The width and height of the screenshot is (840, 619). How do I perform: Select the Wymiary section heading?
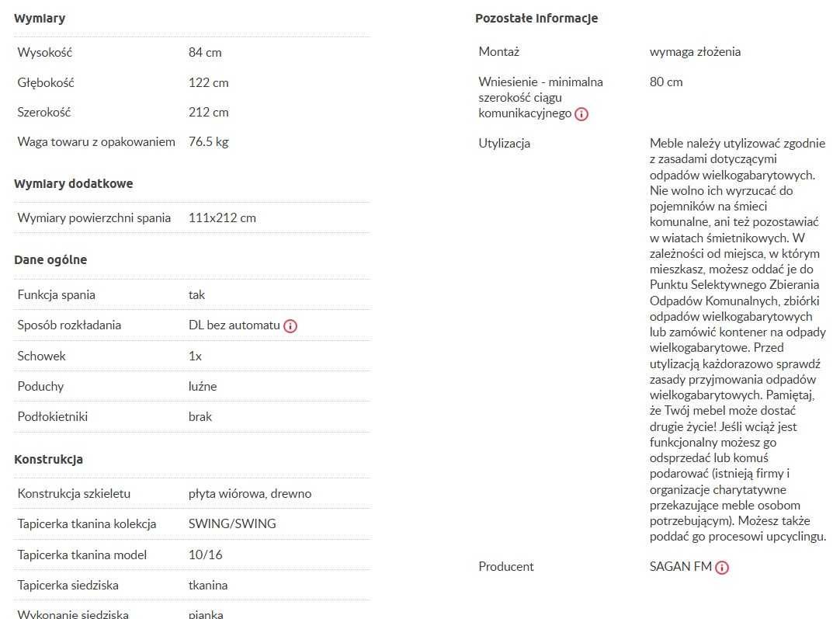click(40, 18)
